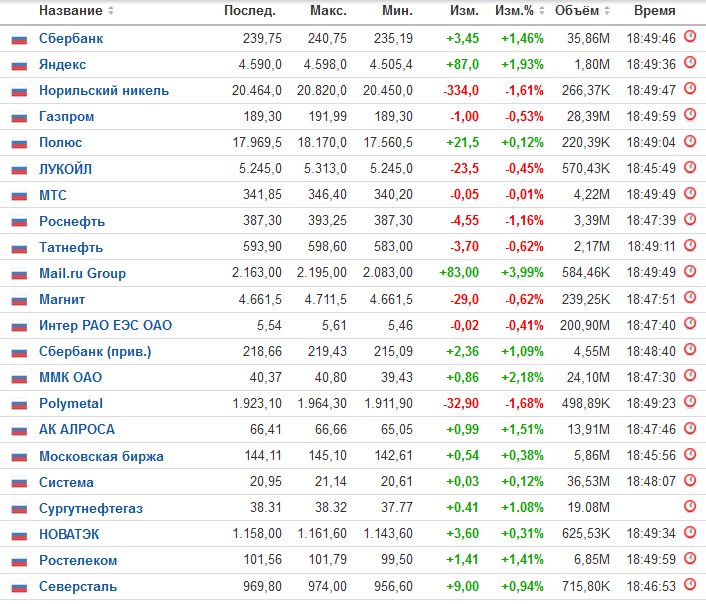The image size is (706, 604).
Task: Click the -334,0 change value
Action: click(x=461, y=91)
